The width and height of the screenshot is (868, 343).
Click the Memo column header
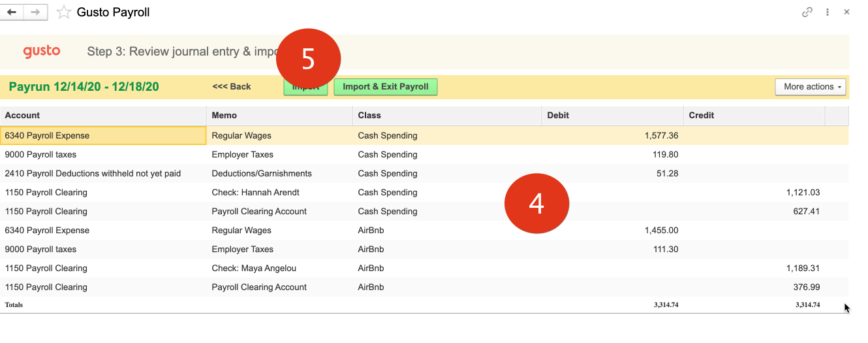(280, 115)
